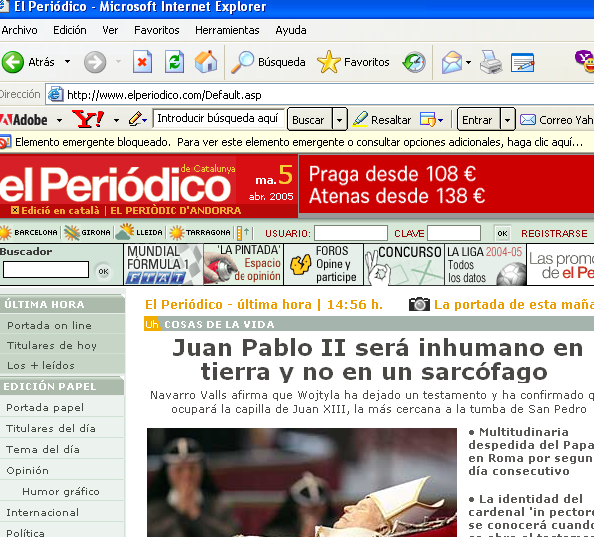The height and width of the screenshot is (537, 594).
Task: Click the USUARIO input field
Action: coord(351,233)
